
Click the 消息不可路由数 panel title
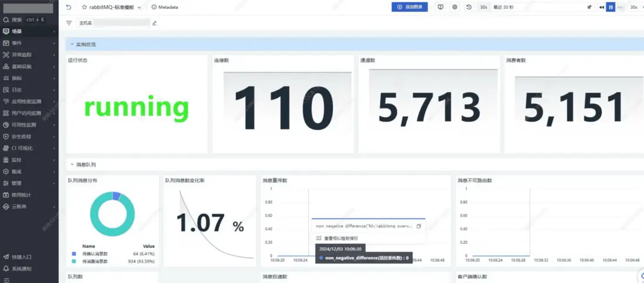[474, 180]
